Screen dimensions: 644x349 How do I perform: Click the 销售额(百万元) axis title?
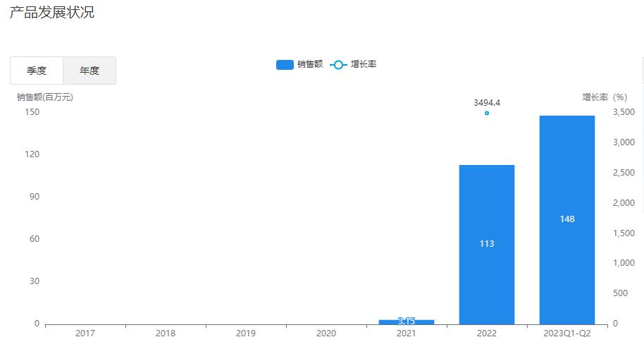tap(45, 97)
